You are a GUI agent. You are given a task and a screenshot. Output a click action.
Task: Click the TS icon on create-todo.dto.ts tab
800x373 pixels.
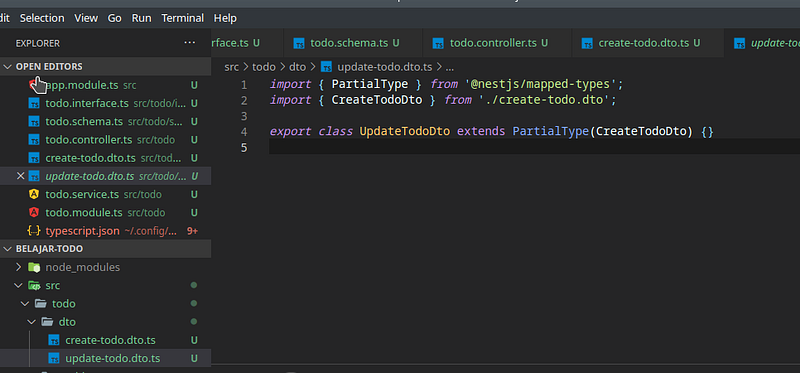tap(587, 43)
